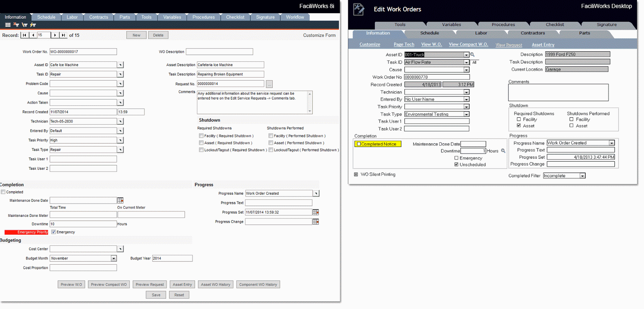Click magnifier icon next to Downtime Hours
This screenshot has height=309, width=644.
[503, 151]
